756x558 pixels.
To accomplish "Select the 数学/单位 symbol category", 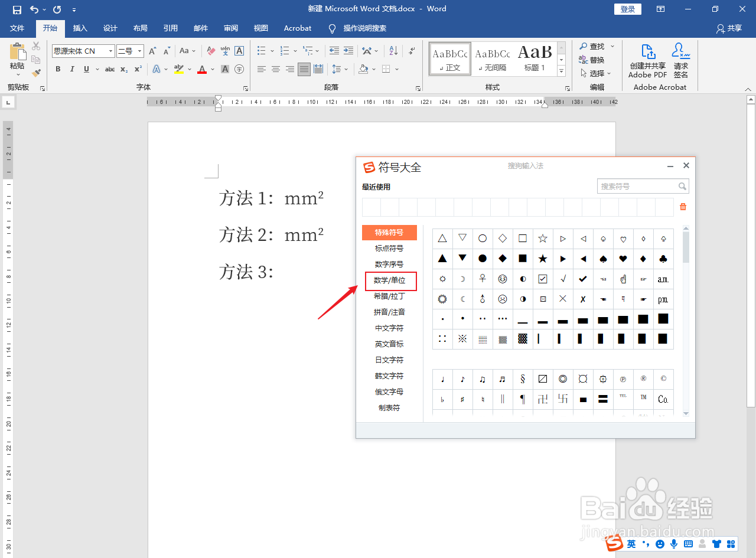I will (390, 281).
